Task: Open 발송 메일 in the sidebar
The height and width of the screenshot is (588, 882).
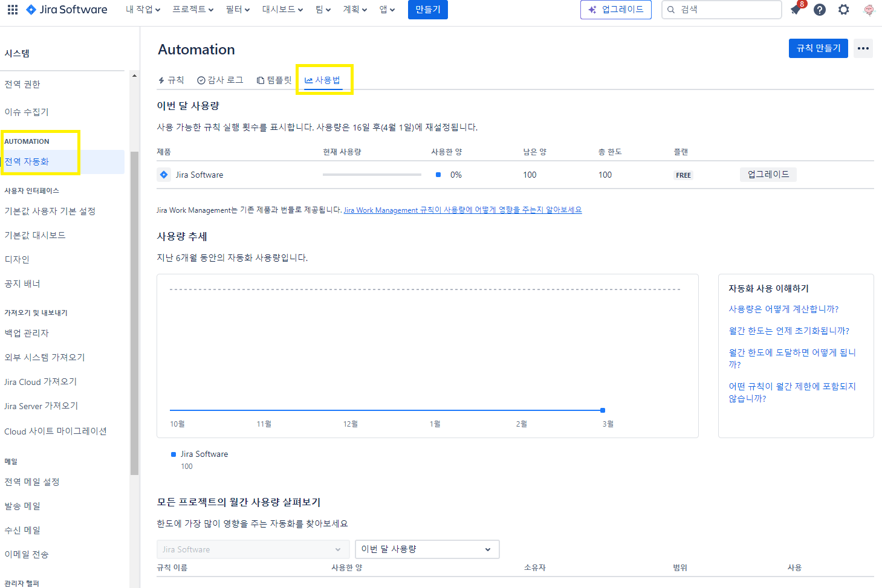Action: pyautogui.click(x=22, y=506)
